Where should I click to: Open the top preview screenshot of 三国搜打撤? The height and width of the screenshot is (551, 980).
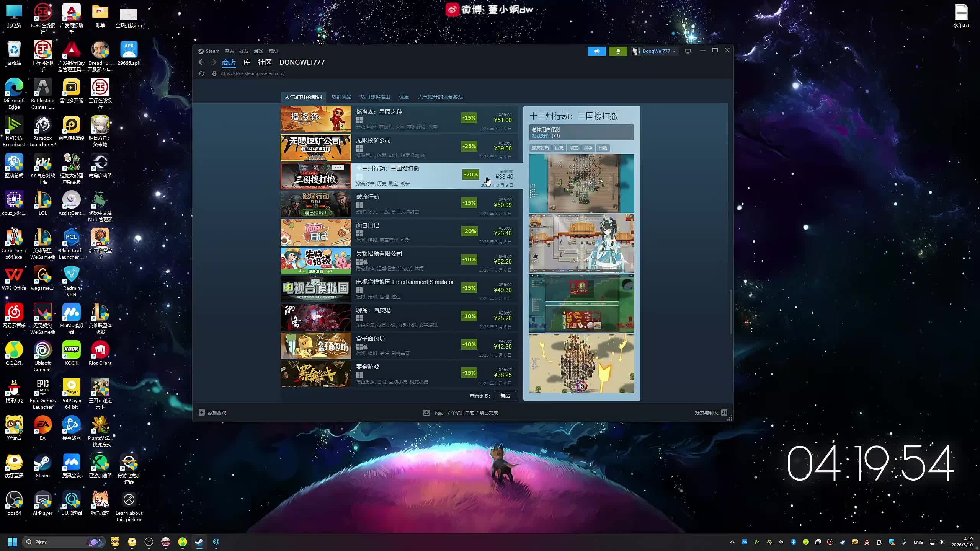[581, 183]
